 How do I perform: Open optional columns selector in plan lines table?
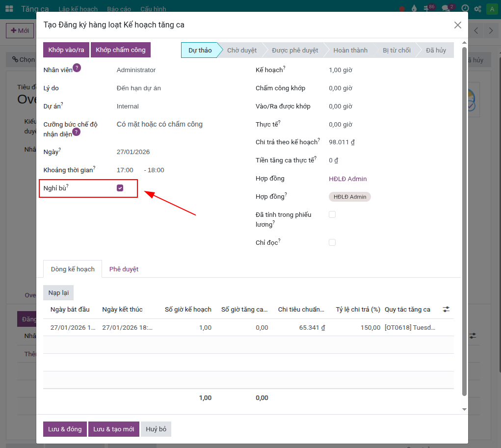click(x=446, y=309)
